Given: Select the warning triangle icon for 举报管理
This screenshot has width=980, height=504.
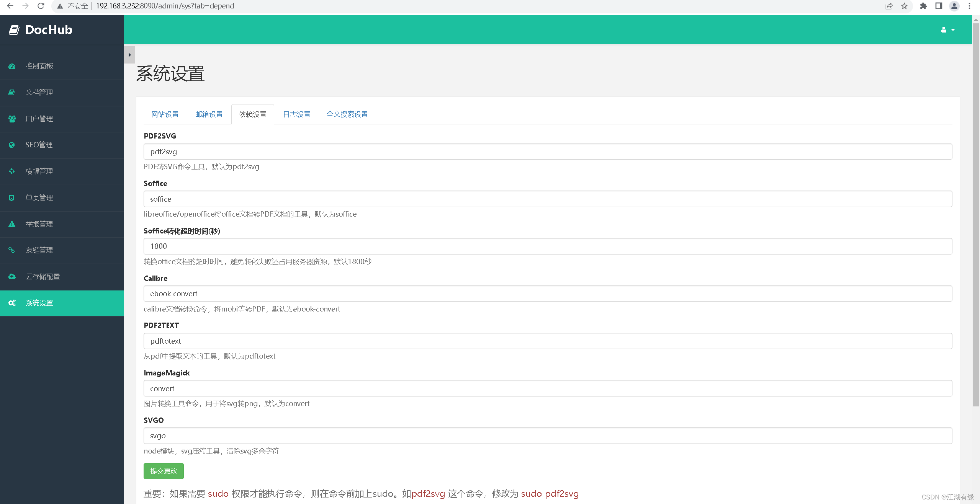Looking at the screenshot, I should [x=12, y=224].
